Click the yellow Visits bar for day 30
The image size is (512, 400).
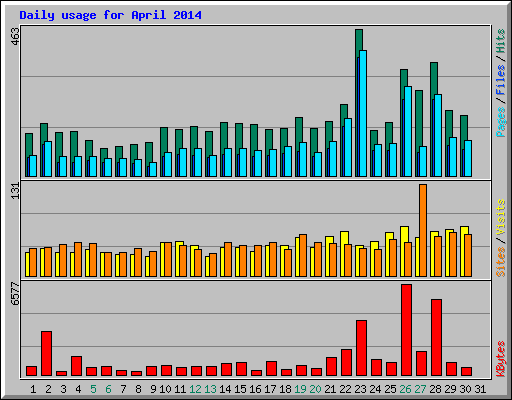pos(464,231)
